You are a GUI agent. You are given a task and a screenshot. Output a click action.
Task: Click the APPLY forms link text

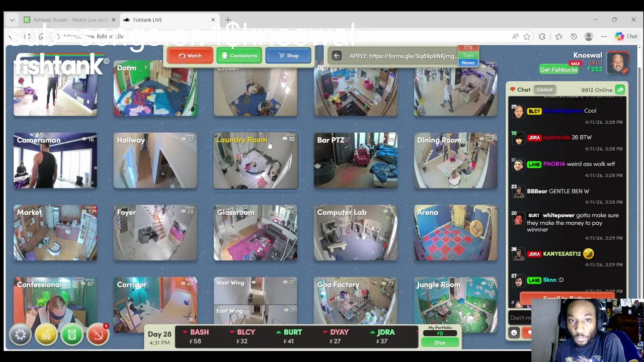click(x=403, y=56)
